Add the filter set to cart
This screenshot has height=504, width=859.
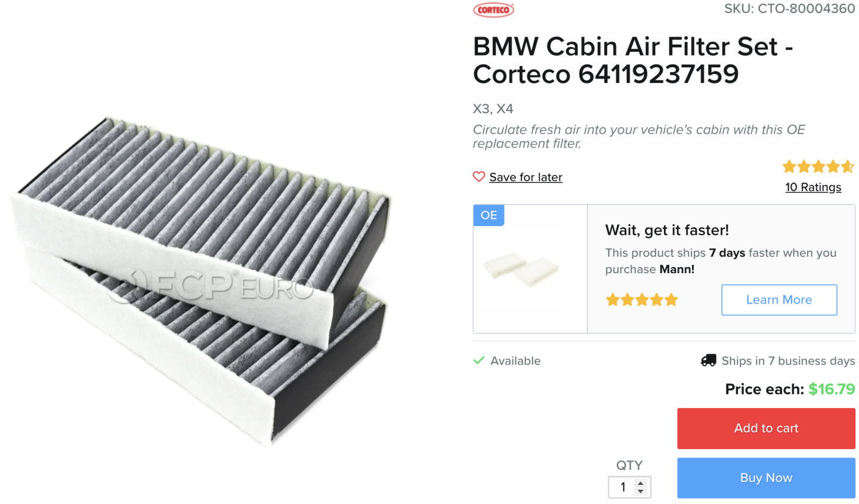click(766, 428)
